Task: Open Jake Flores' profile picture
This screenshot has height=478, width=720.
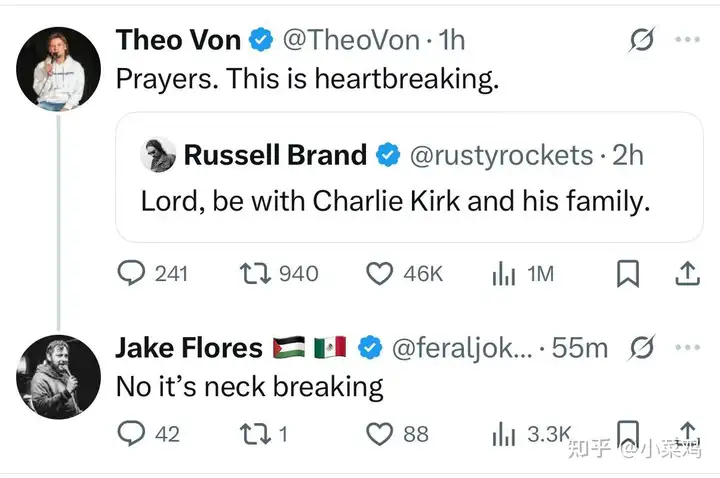Action: (58, 377)
